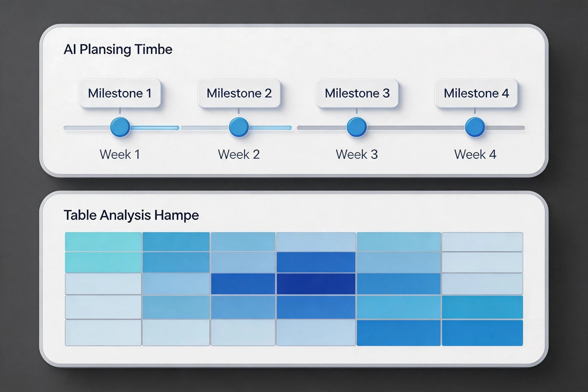Viewport: 588px width, 392px height.
Task: Select the Week 4 timeline marker dot
Action: click(x=475, y=127)
